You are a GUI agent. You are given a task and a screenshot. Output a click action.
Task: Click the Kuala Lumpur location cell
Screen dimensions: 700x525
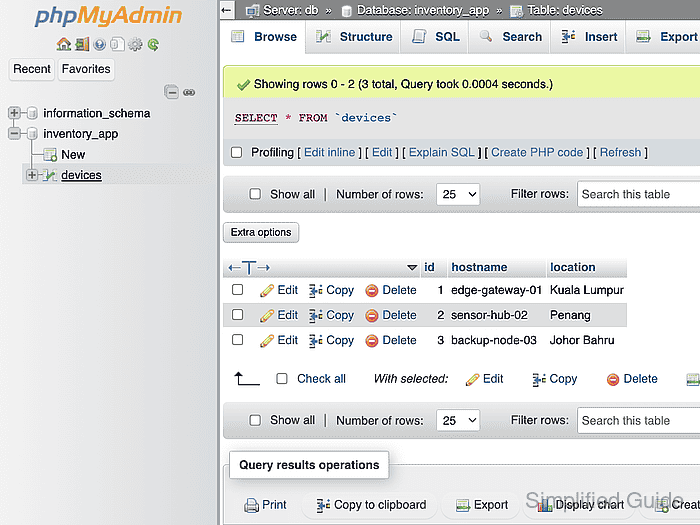pyautogui.click(x=587, y=290)
